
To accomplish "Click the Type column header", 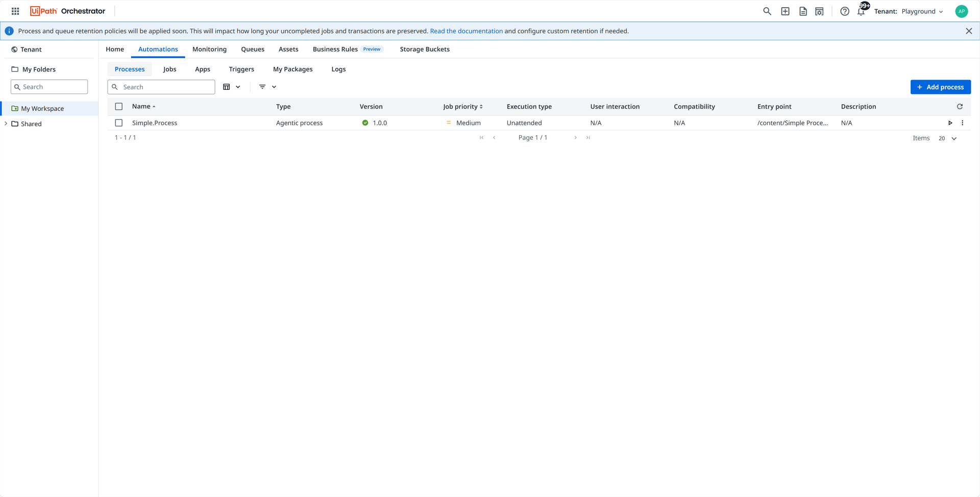I will [x=283, y=107].
